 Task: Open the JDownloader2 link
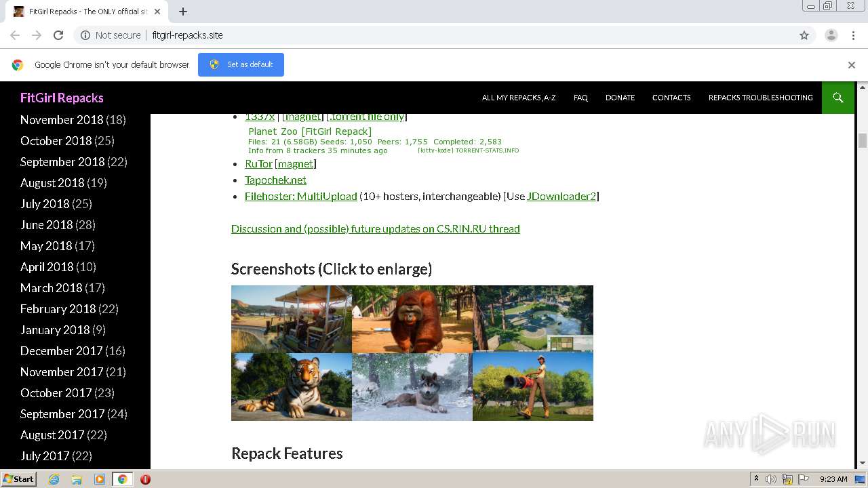(x=561, y=196)
